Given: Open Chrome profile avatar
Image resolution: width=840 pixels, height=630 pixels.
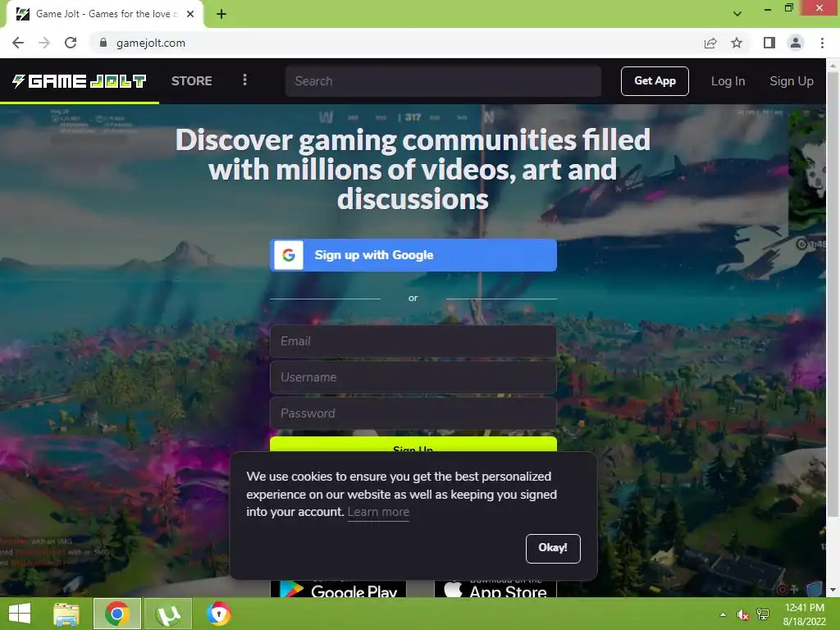Looking at the screenshot, I should click(x=796, y=43).
